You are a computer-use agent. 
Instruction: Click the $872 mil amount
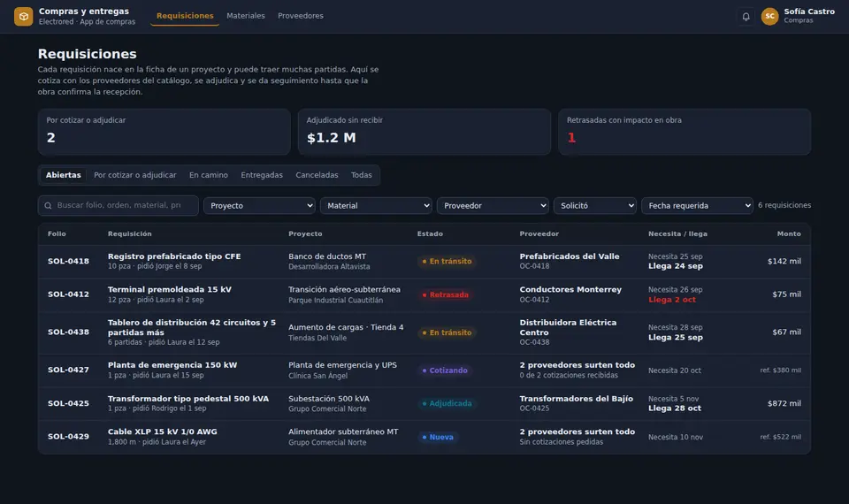(x=784, y=403)
